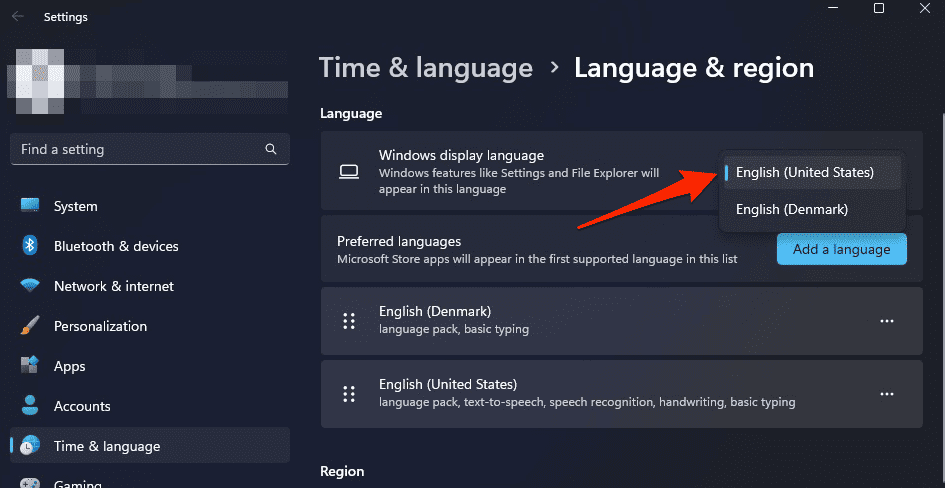Screen dimensions: 945x488
Task: Go to Time & language breadcrumb
Action: click(426, 68)
